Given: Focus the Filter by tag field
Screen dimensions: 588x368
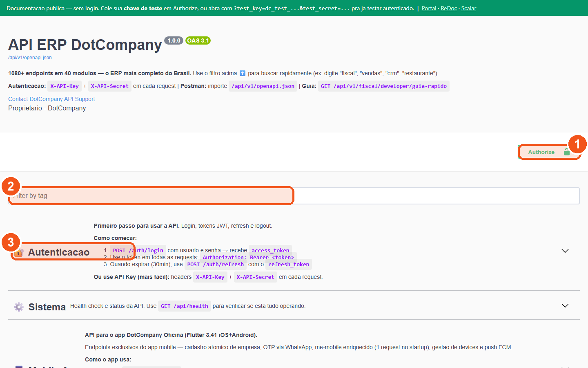Looking at the screenshot, I should pos(294,196).
